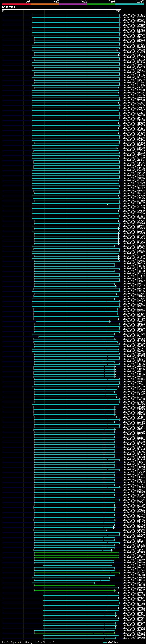Click the purple ~60% identity legend bar
Viewport: 146px width, 644px height.
[x=73, y=4]
